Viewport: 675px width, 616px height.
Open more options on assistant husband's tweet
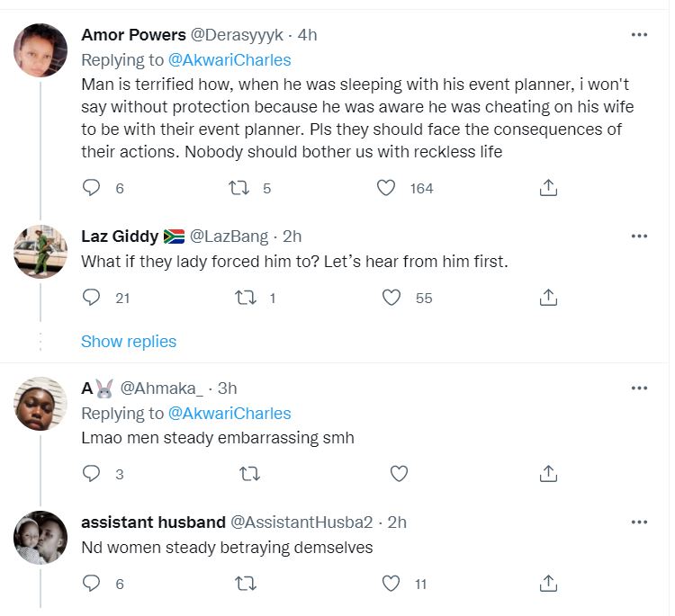point(639,522)
